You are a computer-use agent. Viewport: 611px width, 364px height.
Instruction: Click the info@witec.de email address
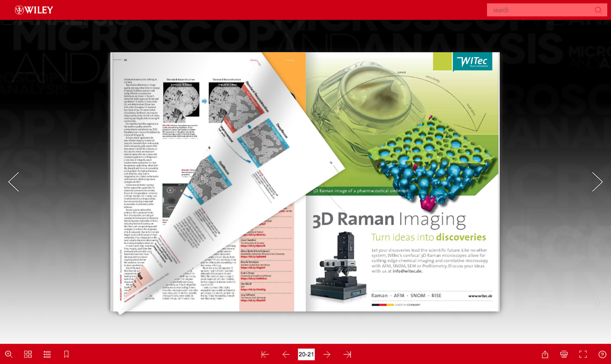click(407, 271)
